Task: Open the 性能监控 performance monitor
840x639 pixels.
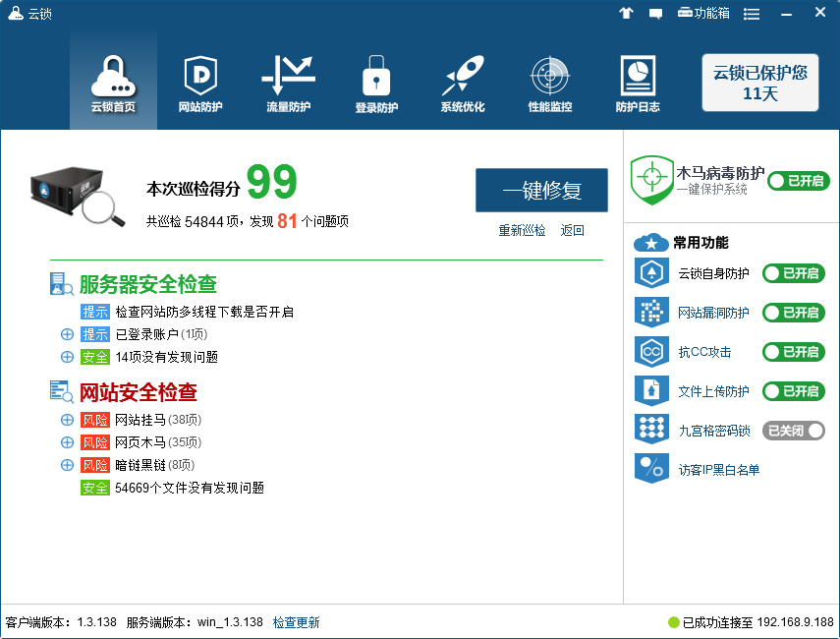Action: [x=550, y=79]
